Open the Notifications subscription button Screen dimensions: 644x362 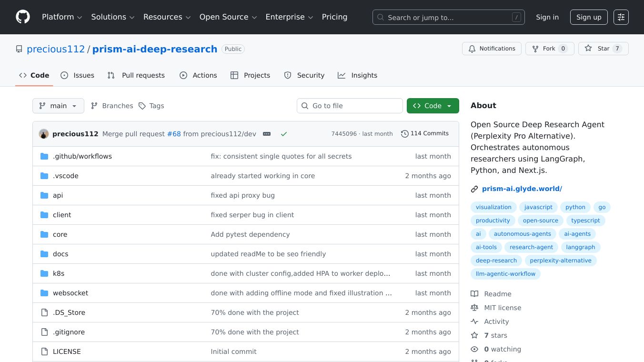point(492,49)
